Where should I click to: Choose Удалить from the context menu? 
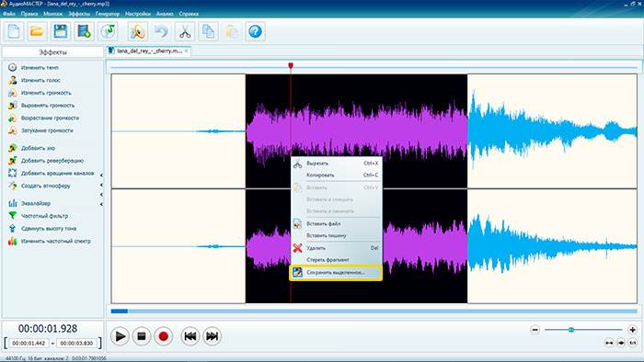pos(336,248)
